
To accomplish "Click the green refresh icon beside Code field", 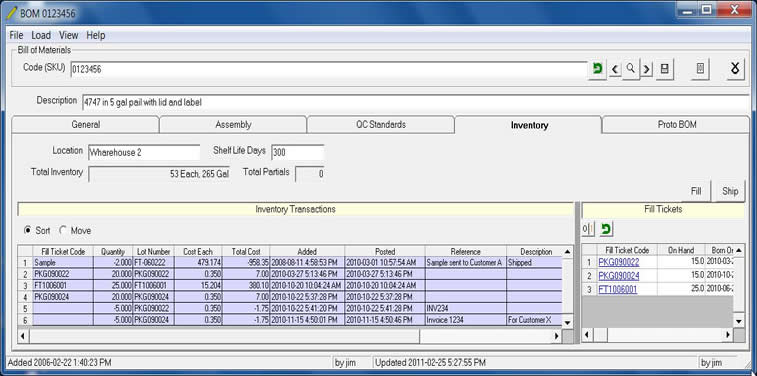I will [x=597, y=69].
